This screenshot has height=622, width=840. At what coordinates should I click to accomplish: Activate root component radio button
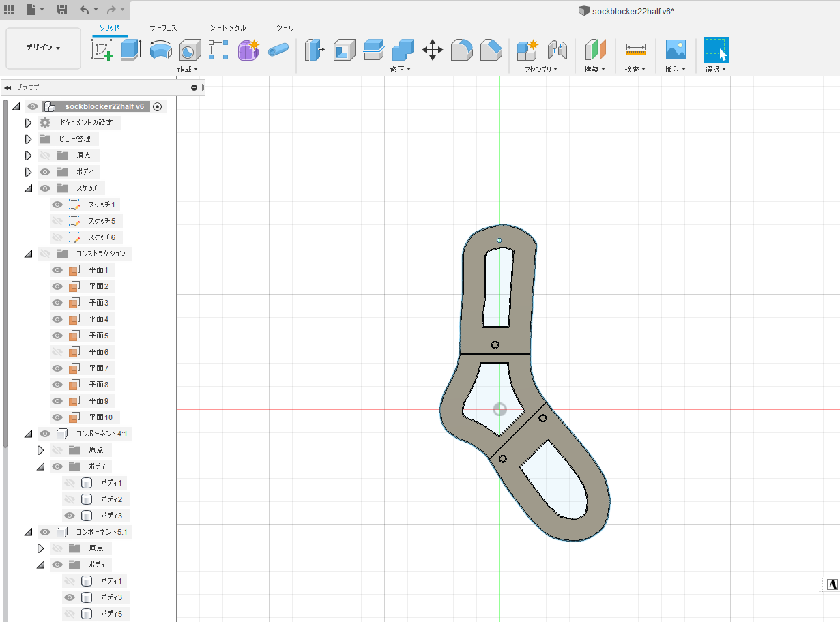pos(158,106)
